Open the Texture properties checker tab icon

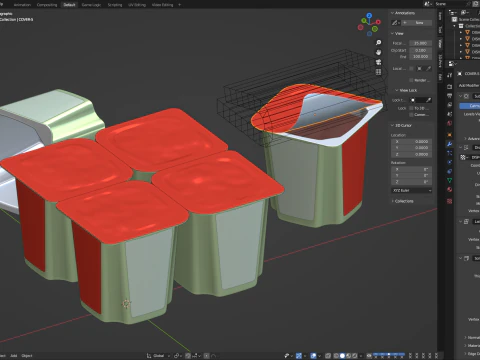pyautogui.click(x=450, y=201)
